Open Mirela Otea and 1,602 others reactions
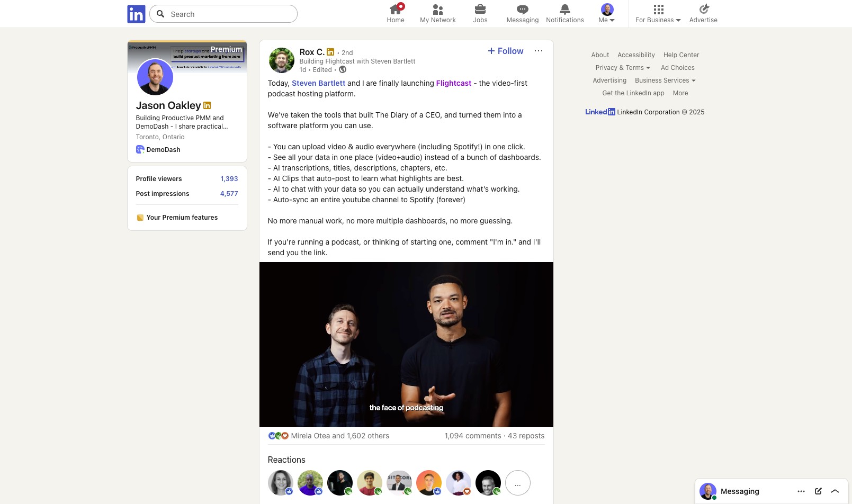852x504 pixels. (x=340, y=436)
